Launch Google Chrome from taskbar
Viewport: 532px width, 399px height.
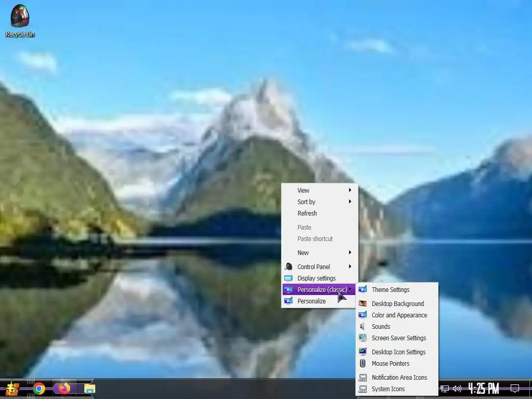(x=38, y=389)
